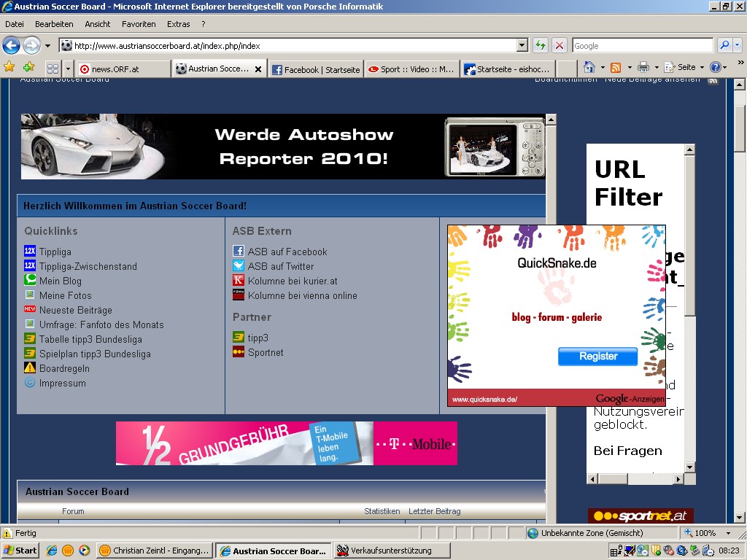Image resolution: width=747 pixels, height=560 pixels.
Task: Click the address bar URL field
Action: [x=295, y=46]
